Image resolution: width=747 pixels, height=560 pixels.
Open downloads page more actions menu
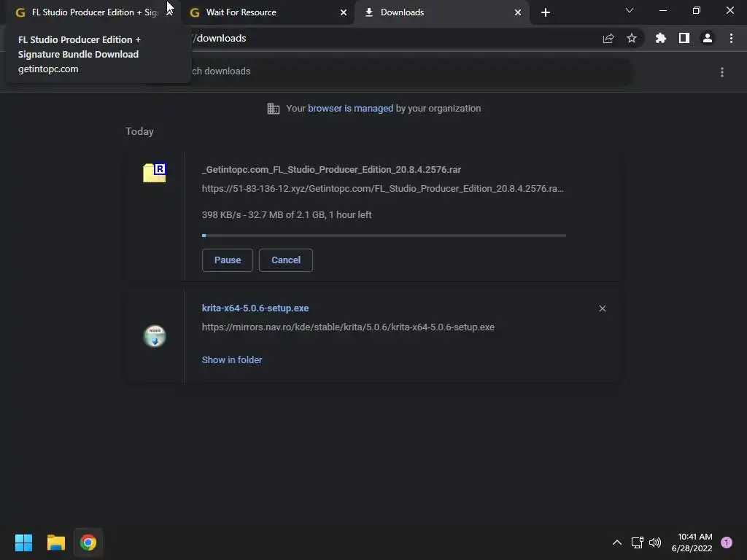[x=722, y=72]
